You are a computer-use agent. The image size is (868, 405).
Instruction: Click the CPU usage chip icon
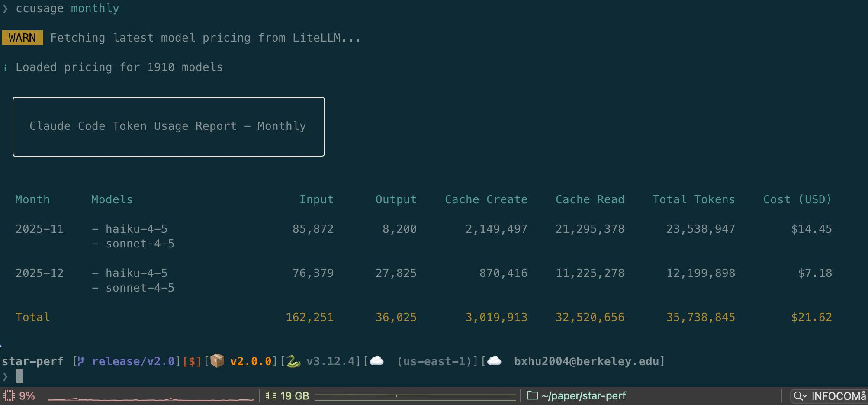9,395
